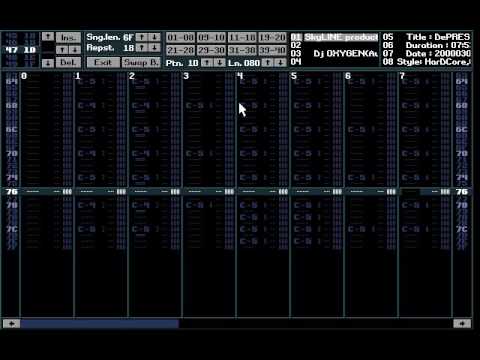Show channels 01-08
The image size is (480, 360).
point(180,37)
